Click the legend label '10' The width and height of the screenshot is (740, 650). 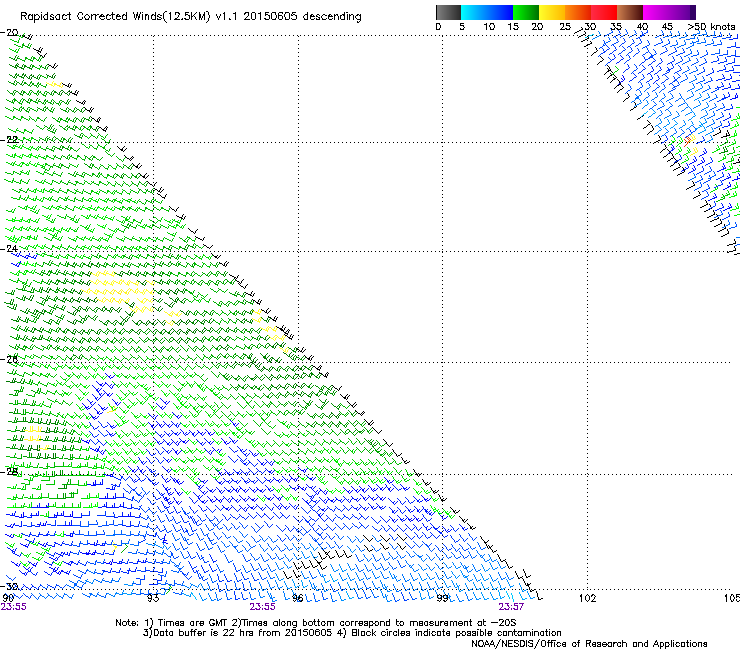[489, 27]
